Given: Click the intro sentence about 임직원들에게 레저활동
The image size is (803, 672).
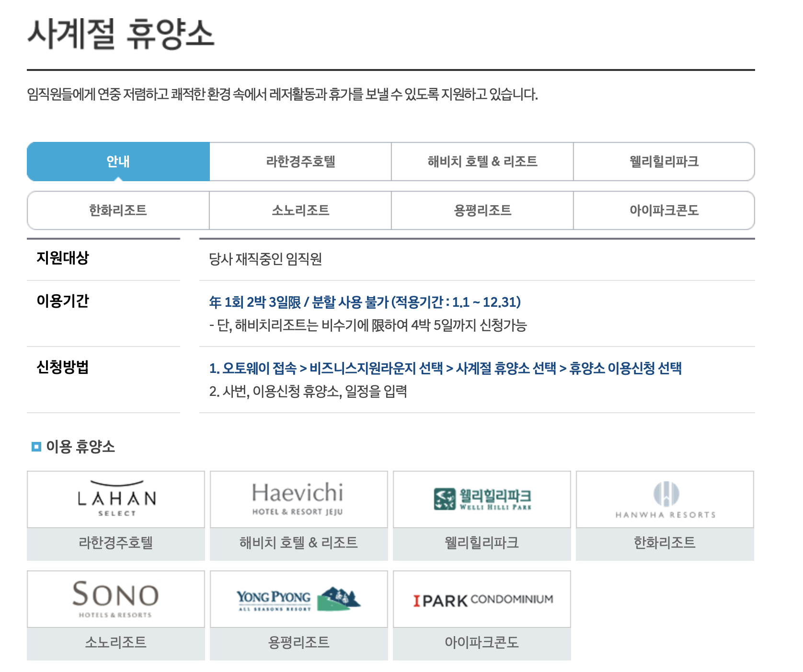Looking at the screenshot, I should (x=283, y=94).
